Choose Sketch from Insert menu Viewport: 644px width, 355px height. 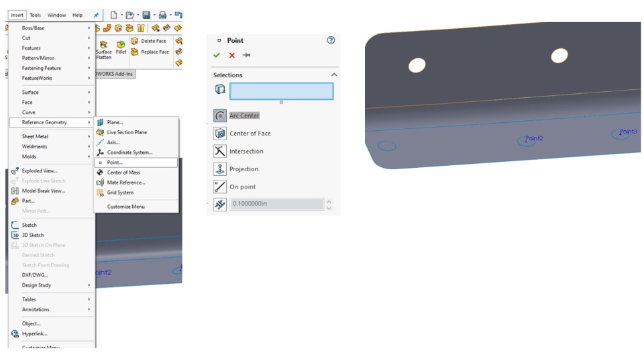click(x=52, y=225)
